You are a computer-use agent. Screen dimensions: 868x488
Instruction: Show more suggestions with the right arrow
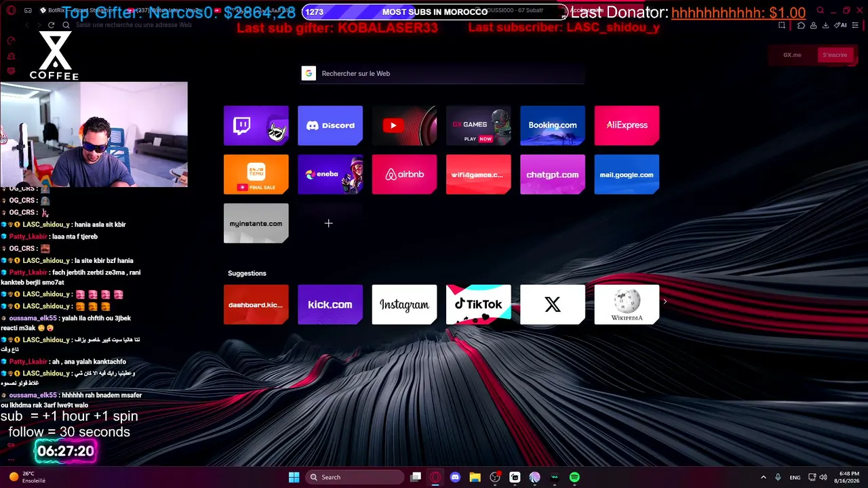[665, 302]
